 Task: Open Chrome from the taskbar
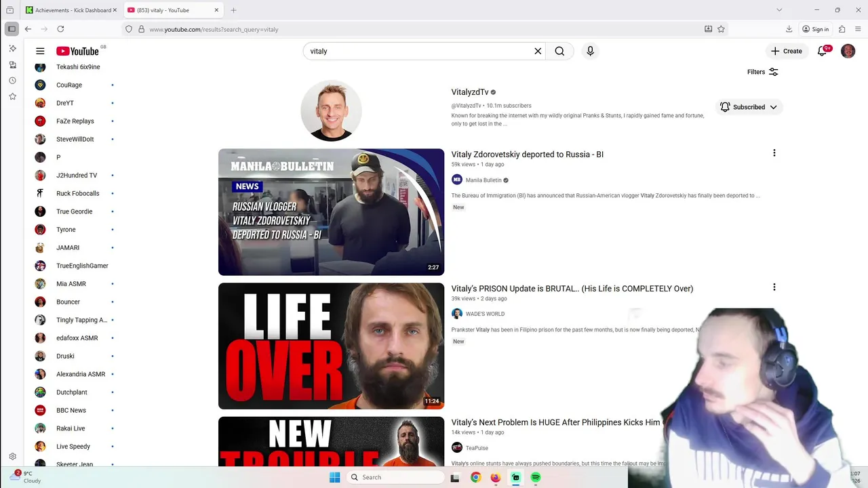click(476, 477)
